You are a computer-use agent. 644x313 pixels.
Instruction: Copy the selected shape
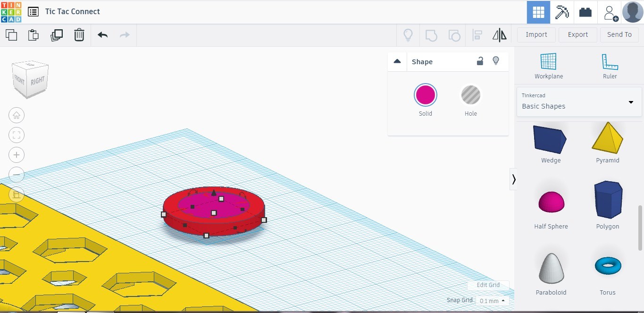click(x=11, y=35)
